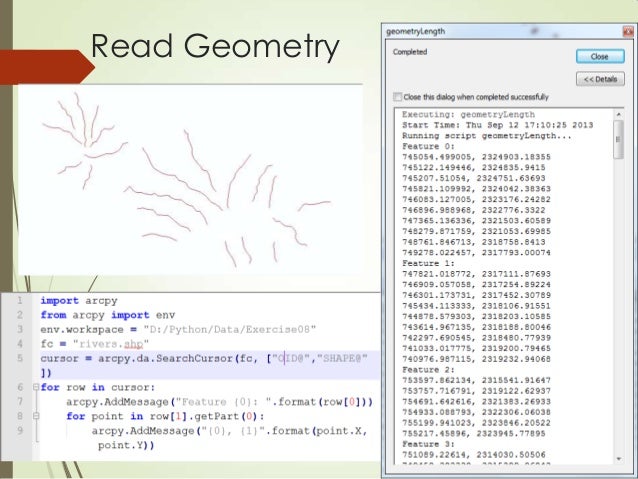Click coordinate line '740976.987115, 2319232.94068'
Screen dimensions: 638x479
click(x=476, y=359)
